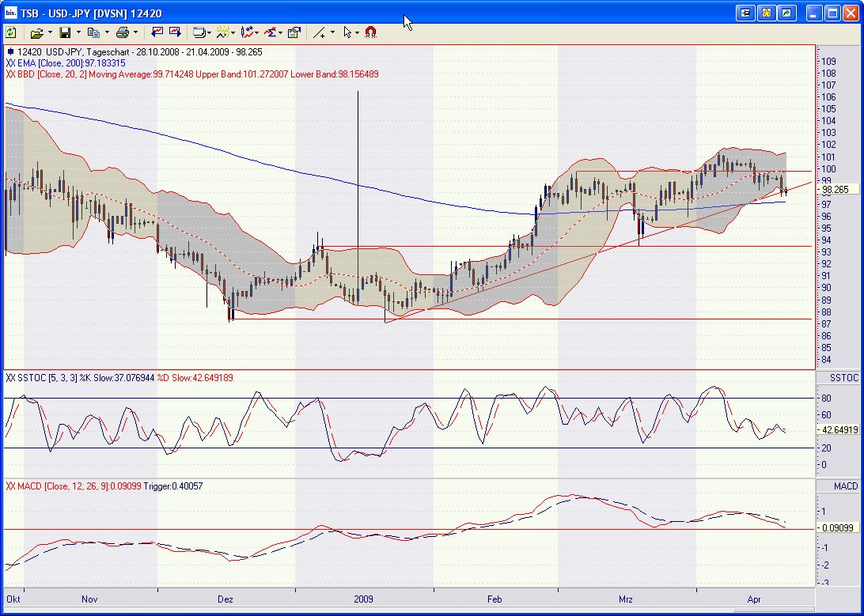Save the chart using the disk icon

[66, 32]
